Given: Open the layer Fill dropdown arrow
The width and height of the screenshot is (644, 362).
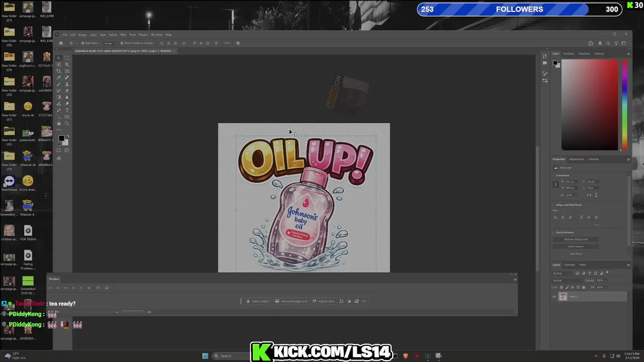Looking at the screenshot, I should (607, 287).
